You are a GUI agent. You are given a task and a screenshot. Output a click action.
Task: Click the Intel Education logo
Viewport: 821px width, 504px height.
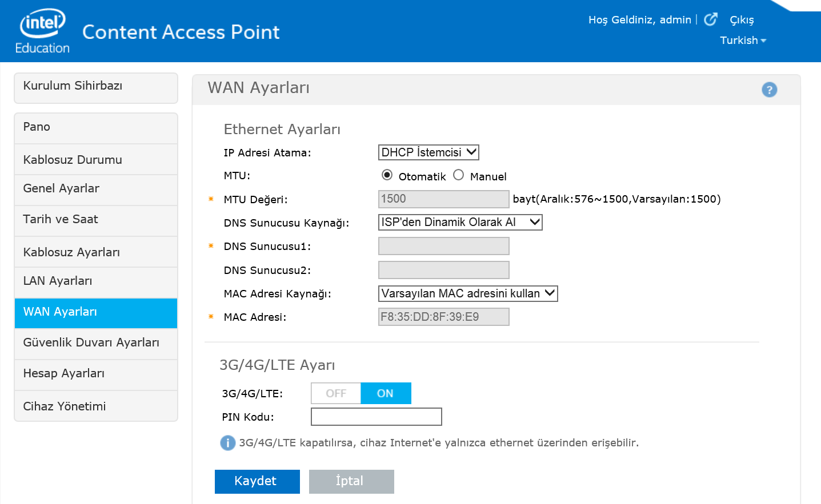pyautogui.click(x=42, y=31)
